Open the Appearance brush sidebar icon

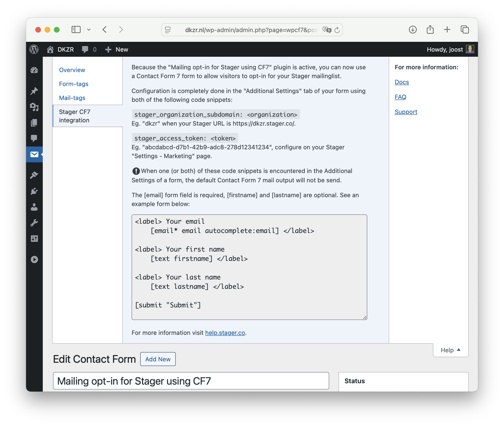point(34,175)
